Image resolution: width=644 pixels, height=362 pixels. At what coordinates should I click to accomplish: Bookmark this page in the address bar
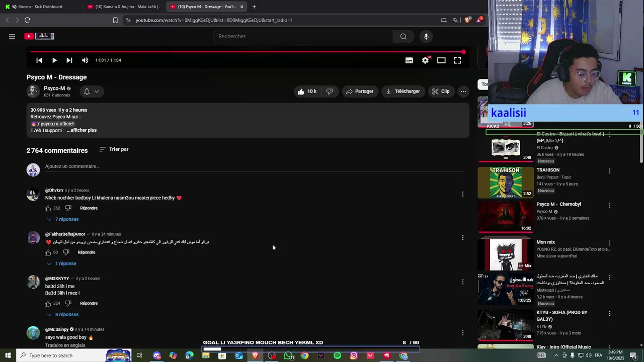click(115, 20)
